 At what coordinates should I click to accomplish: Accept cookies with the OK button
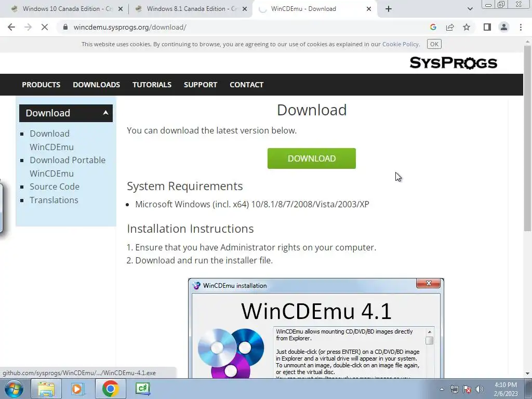[434, 44]
